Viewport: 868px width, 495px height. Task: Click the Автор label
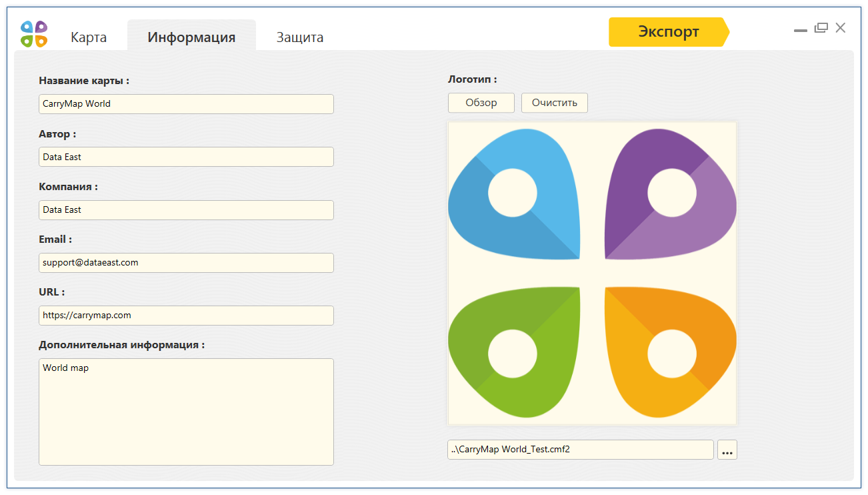point(57,134)
